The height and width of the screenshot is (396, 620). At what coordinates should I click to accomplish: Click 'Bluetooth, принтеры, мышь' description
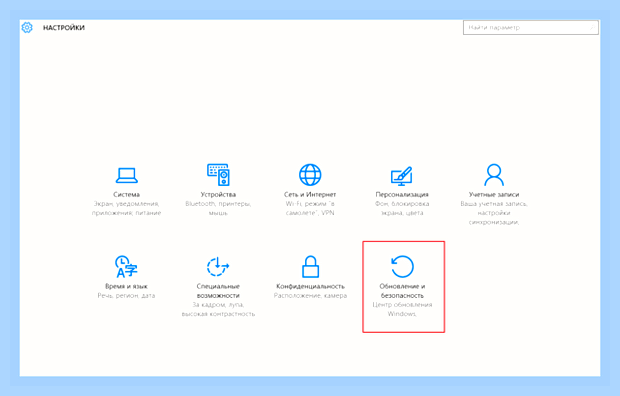point(218,208)
